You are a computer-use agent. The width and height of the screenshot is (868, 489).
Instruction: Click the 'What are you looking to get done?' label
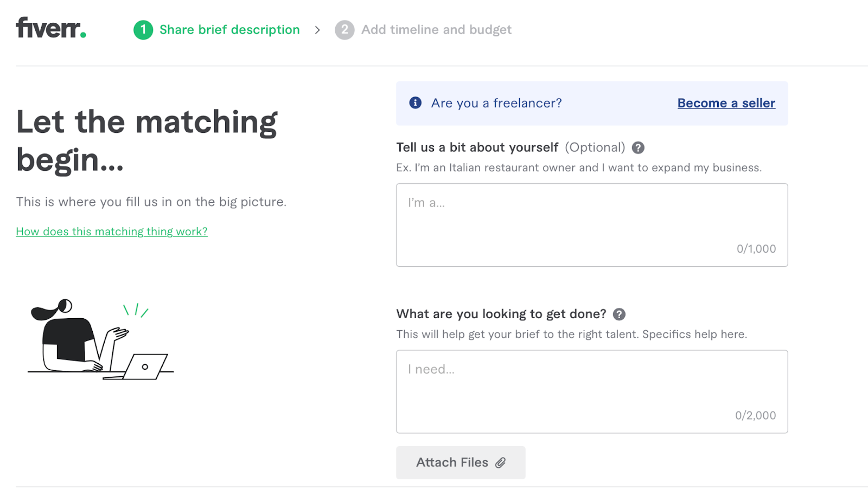click(501, 314)
